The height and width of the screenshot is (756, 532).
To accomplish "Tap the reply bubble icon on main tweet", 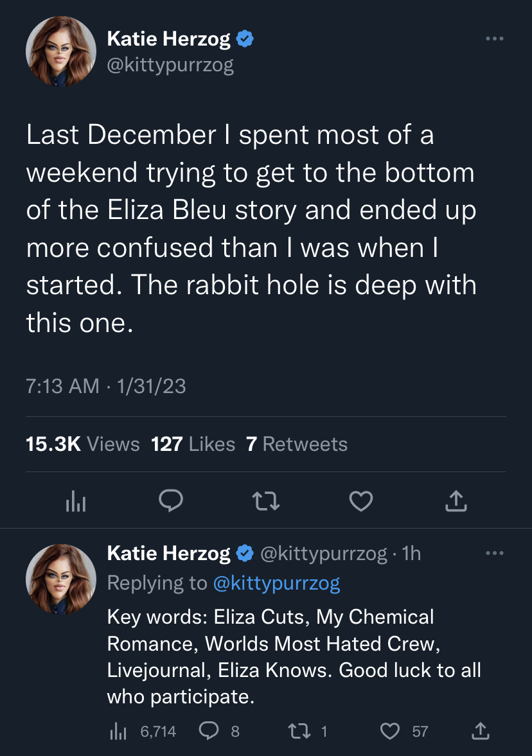I will coord(171,501).
